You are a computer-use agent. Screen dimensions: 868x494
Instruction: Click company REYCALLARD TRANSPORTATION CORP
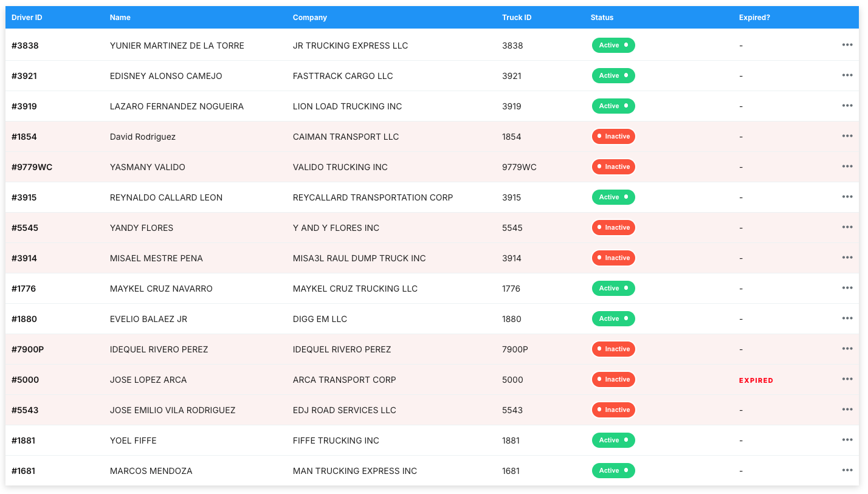tap(373, 197)
